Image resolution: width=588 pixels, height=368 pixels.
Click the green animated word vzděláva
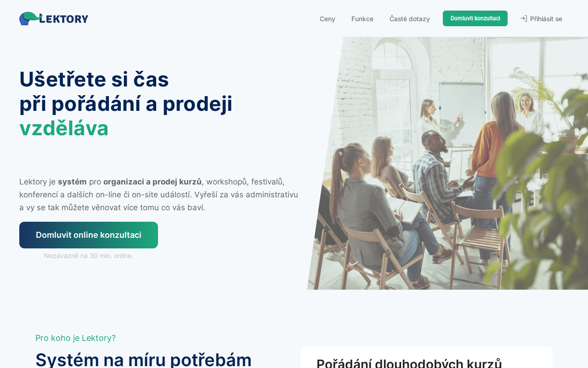64,128
